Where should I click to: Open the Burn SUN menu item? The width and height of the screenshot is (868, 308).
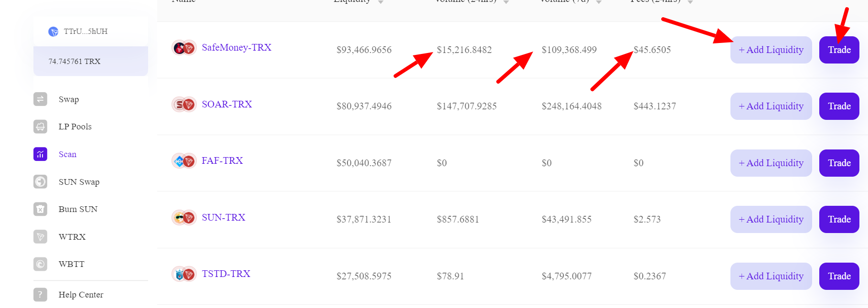coord(78,209)
